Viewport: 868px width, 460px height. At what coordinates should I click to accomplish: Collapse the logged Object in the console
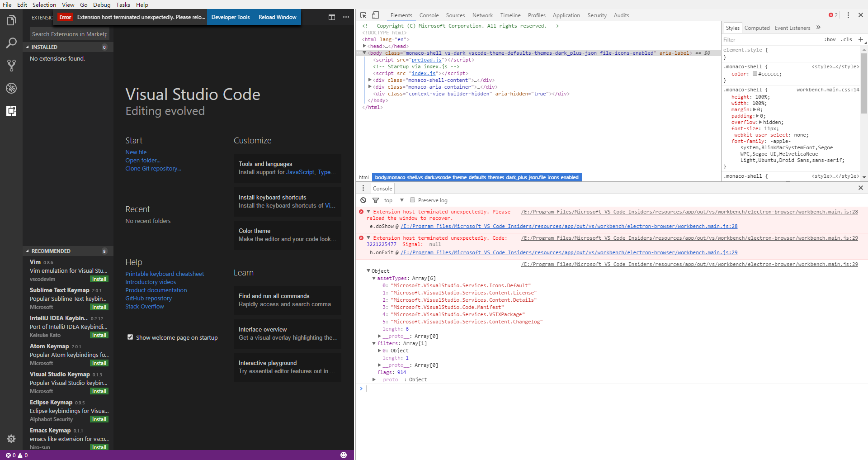click(x=368, y=271)
